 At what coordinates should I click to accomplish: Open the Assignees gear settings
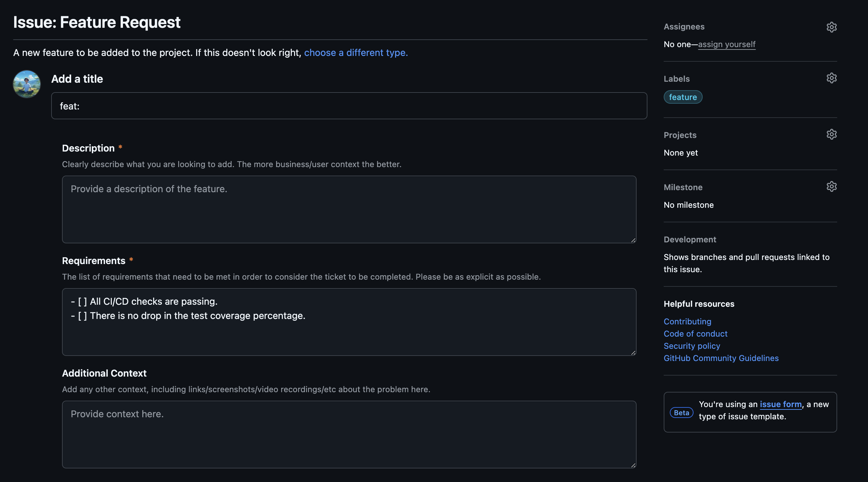[831, 27]
